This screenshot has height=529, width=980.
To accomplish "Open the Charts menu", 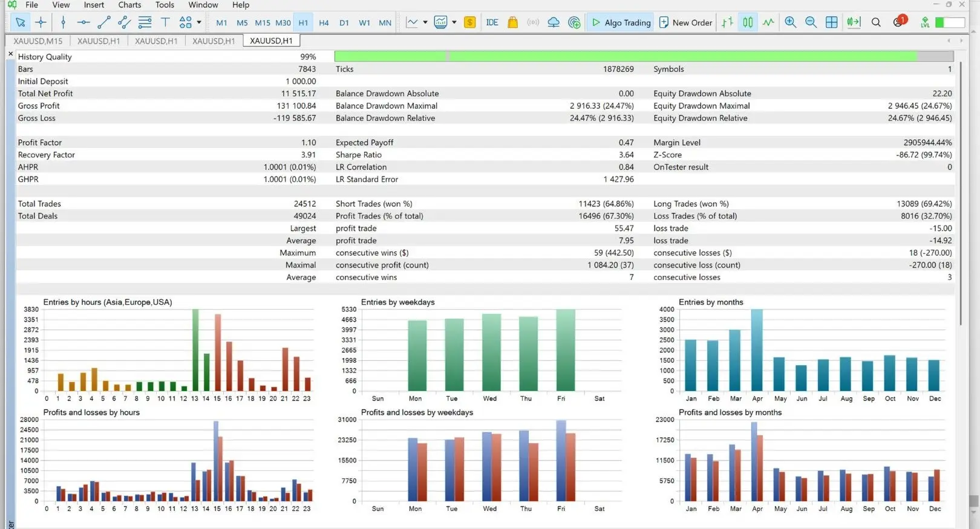I will 129,5.
